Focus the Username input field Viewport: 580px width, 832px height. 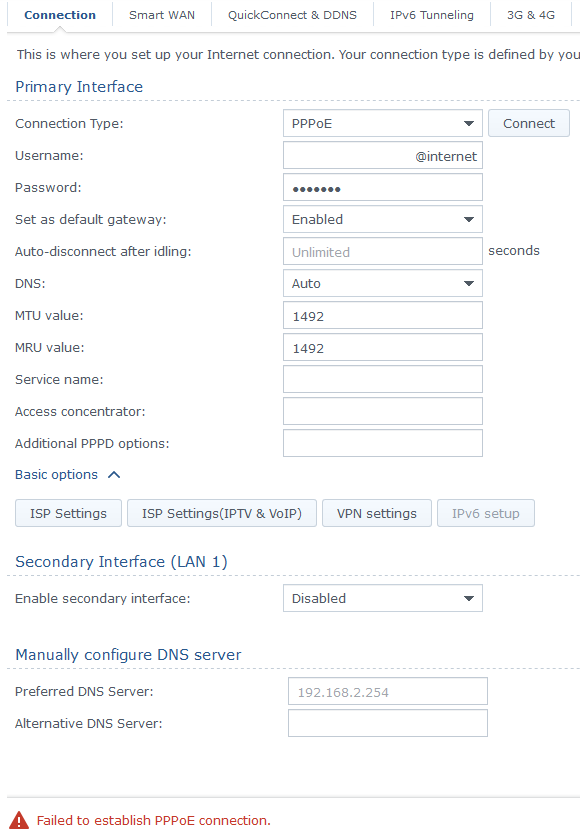[383, 155]
